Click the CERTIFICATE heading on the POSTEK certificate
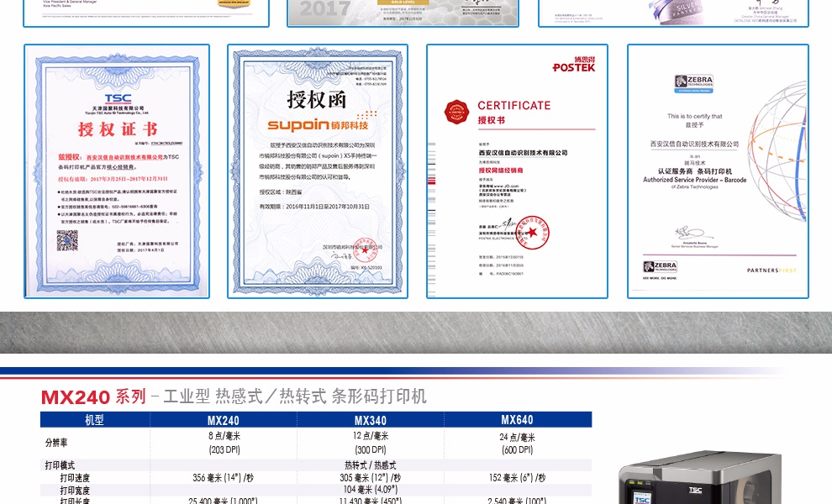 (514, 106)
